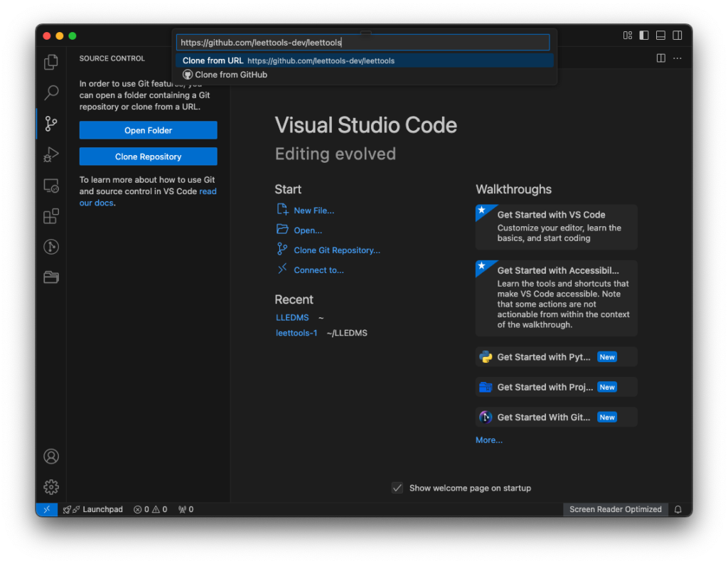
Task: Click the Clone Git Repository... link
Action: [x=337, y=250]
